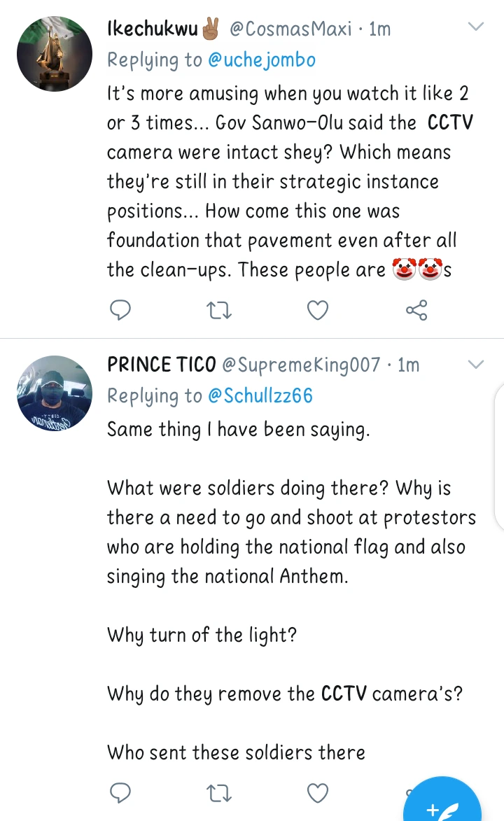Compose a new tweet
The width and height of the screenshot is (504, 821).
pos(442,806)
